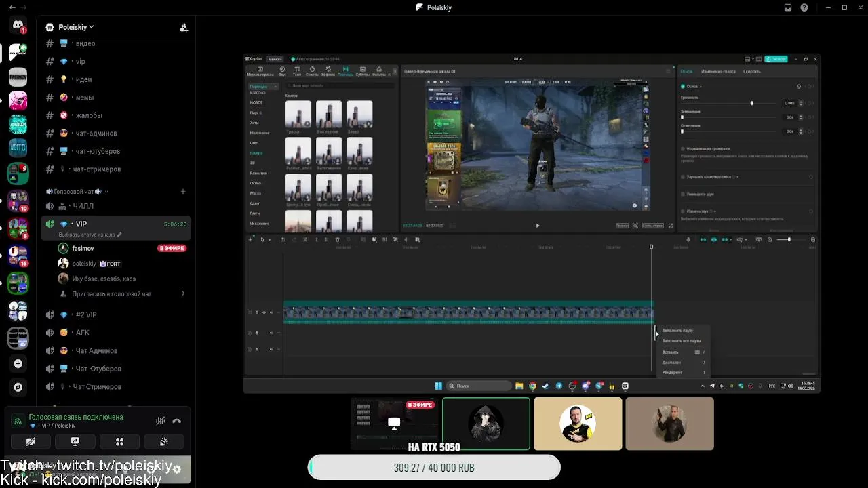Start screen sharing from voice panel
Viewport: 868px width, 488px height.
tap(75, 441)
